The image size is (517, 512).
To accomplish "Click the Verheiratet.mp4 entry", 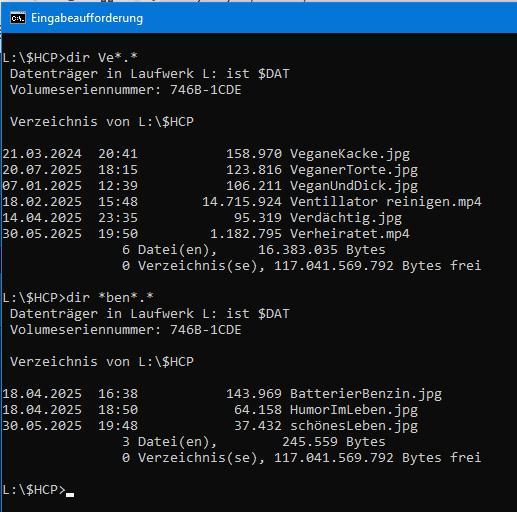I will click(x=350, y=234).
